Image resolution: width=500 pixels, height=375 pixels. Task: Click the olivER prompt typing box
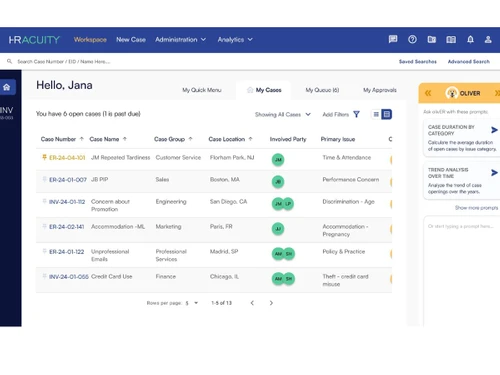tap(462, 270)
